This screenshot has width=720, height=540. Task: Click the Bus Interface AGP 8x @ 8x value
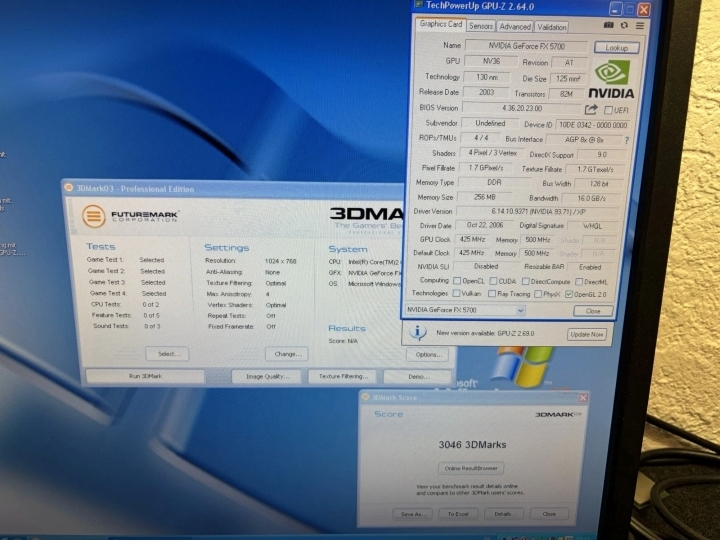coord(584,140)
